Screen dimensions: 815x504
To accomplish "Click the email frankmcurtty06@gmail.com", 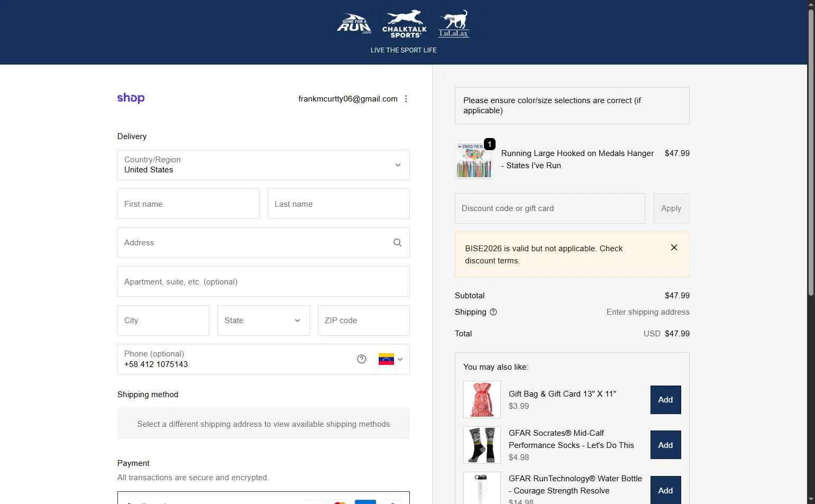I will pos(348,99).
